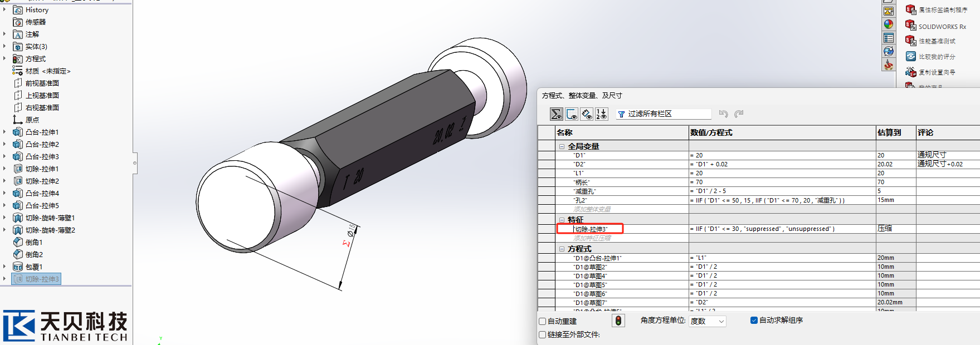This screenshot has height=345, width=980.
Task: Expand the 凸台-拉伸1 feature node
Action: click(x=4, y=132)
